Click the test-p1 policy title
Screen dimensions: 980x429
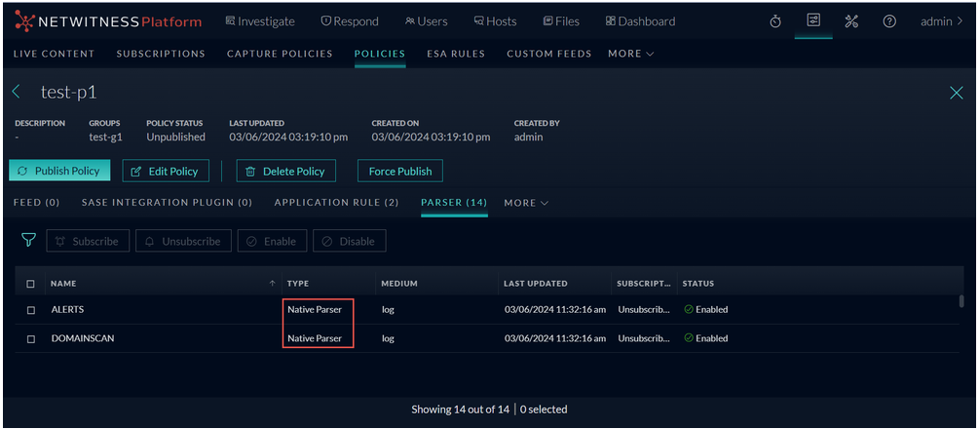pyautogui.click(x=69, y=93)
